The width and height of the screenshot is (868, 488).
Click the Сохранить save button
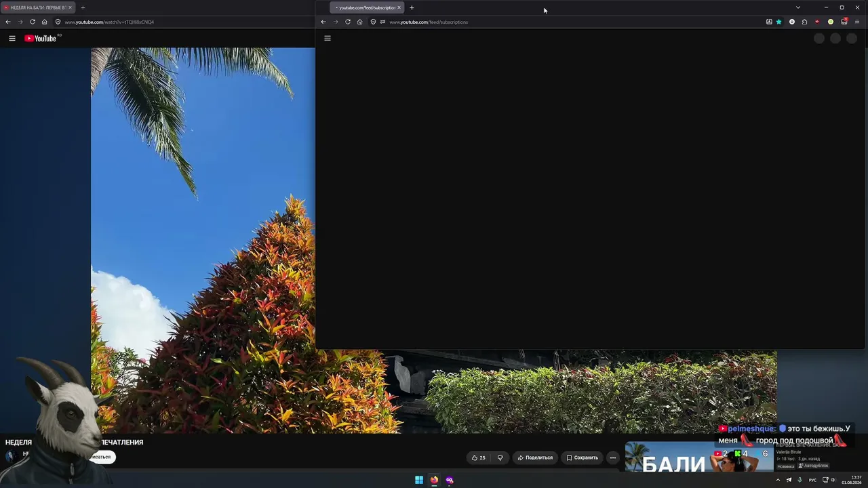(x=583, y=457)
